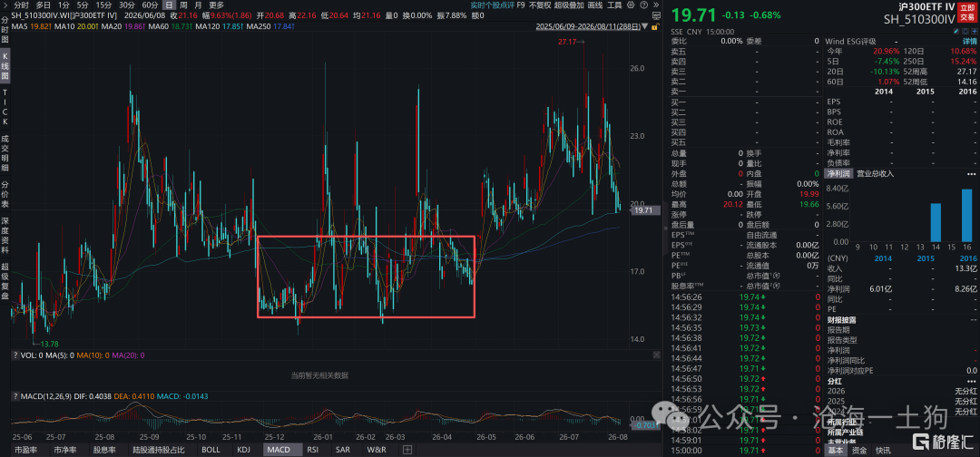Viewport: 980px width, 457px height.
Task: Switch to the W&R indicator tab
Action: [377, 449]
